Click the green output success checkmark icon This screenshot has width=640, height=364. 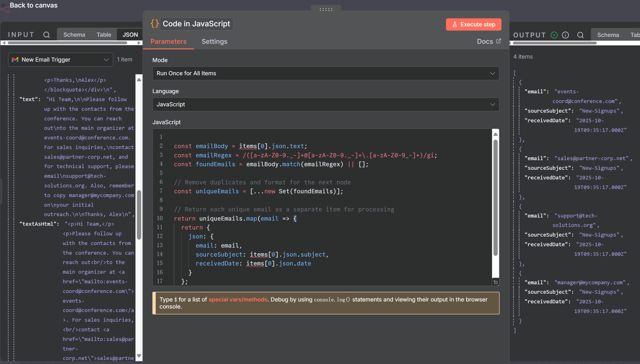[554, 35]
